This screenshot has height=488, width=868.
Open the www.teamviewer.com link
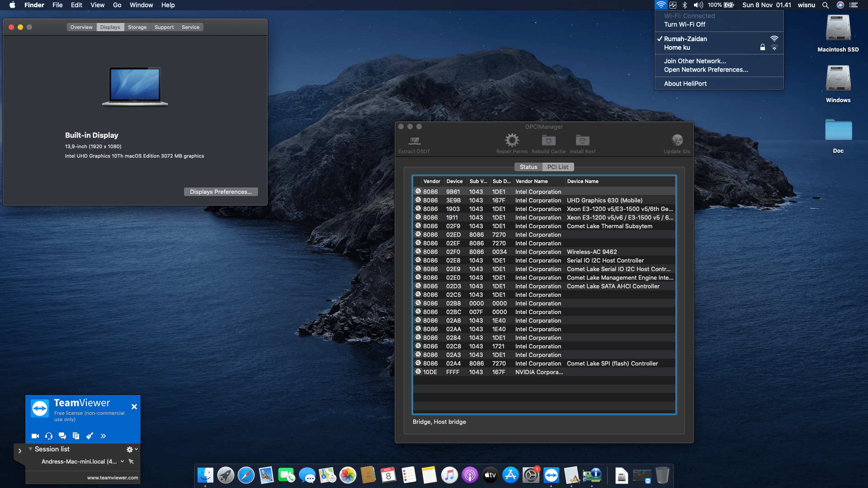[x=112, y=477]
